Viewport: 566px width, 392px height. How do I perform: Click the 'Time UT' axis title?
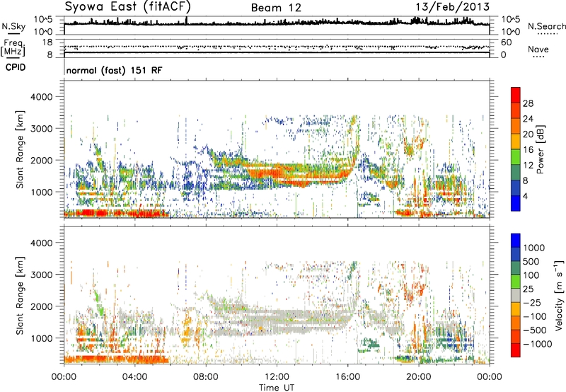tap(277, 388)
